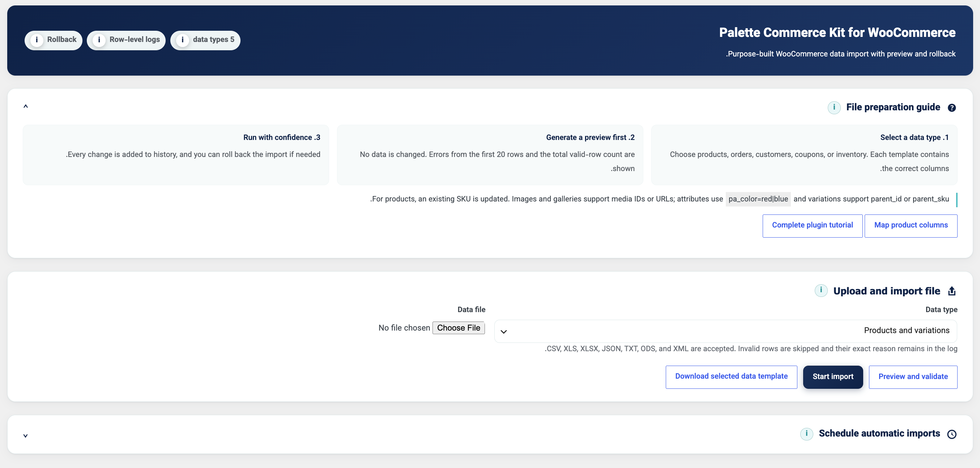Click the Purpose-built WooCommerce data import subtitle
Screen dimensions: 980x468
pos(840,54)
